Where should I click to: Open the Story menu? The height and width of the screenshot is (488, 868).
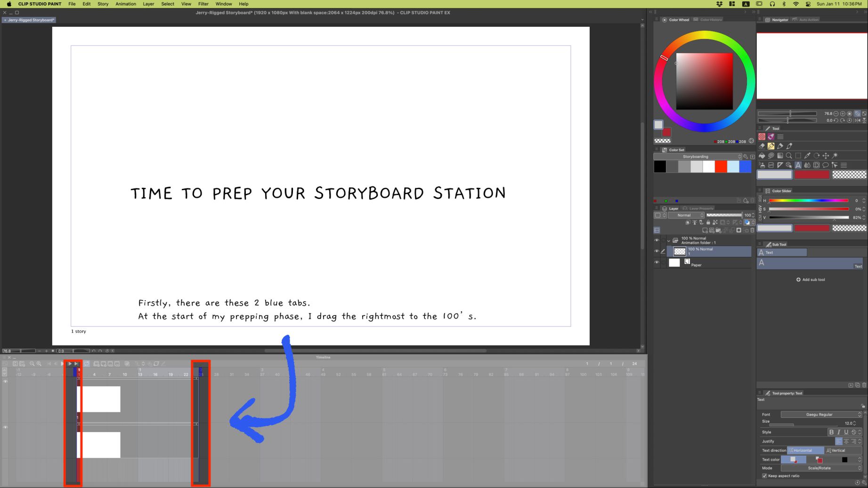point(103,4)
